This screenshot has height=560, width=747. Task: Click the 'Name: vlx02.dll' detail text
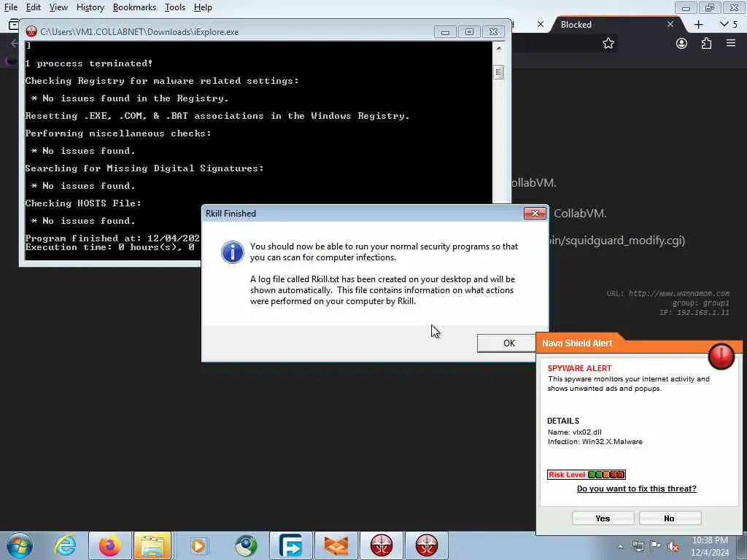tap(575, 432)
